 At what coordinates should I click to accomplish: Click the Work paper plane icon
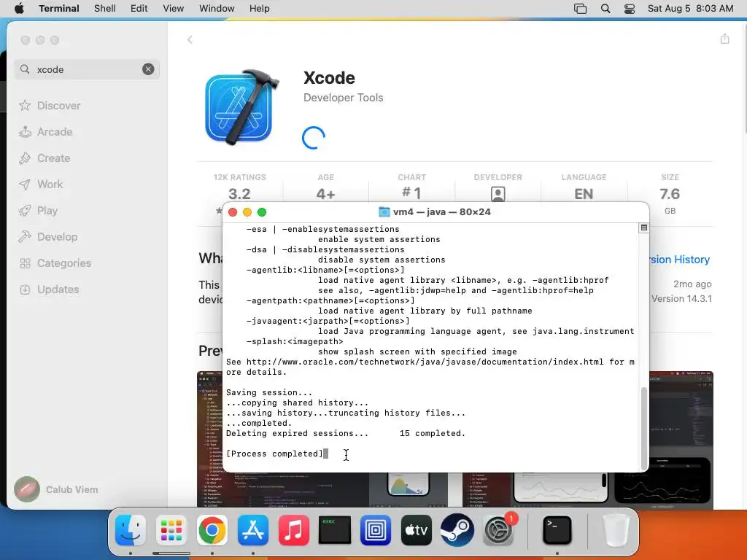(x=25, y=184)
